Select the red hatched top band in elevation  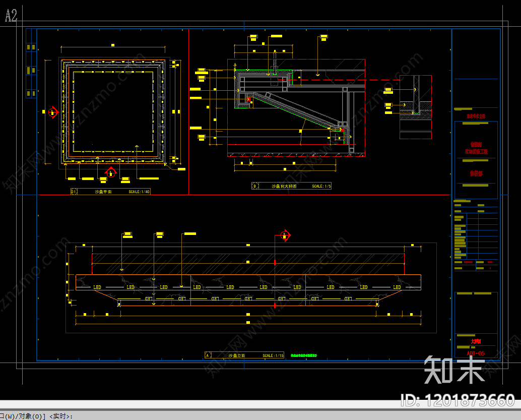(x=248, y=264)
